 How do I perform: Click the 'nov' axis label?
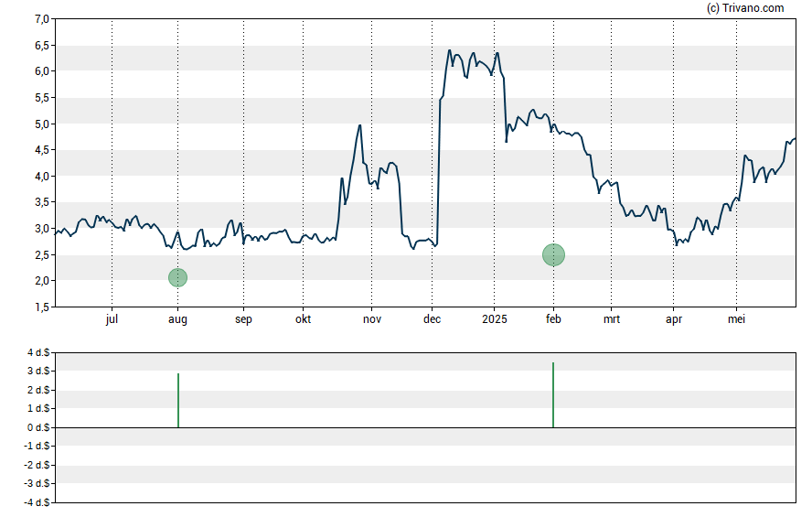coord(372,319)
